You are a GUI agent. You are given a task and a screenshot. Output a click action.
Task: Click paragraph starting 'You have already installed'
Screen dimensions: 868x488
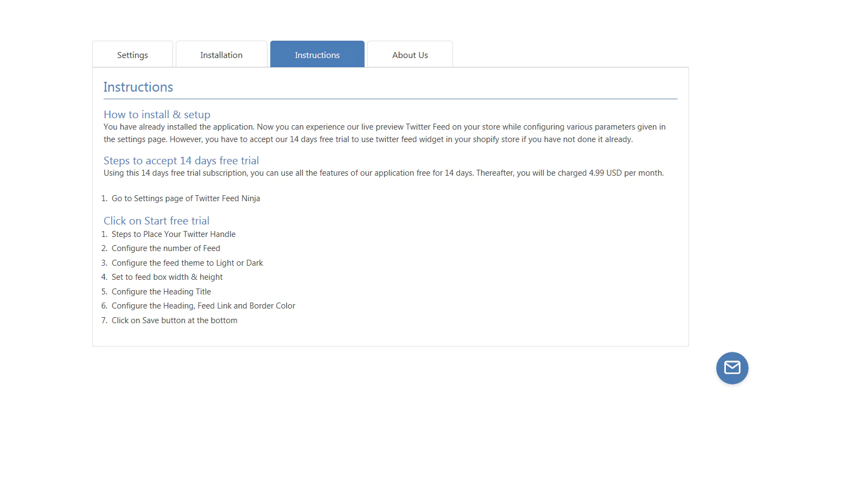(x=385, y=133)
